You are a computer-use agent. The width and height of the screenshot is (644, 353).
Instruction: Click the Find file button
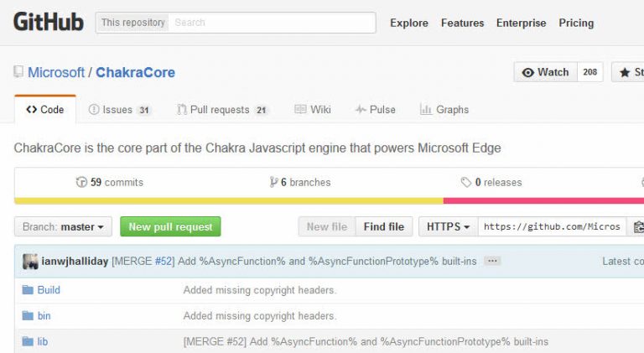(x=383, y=226)
